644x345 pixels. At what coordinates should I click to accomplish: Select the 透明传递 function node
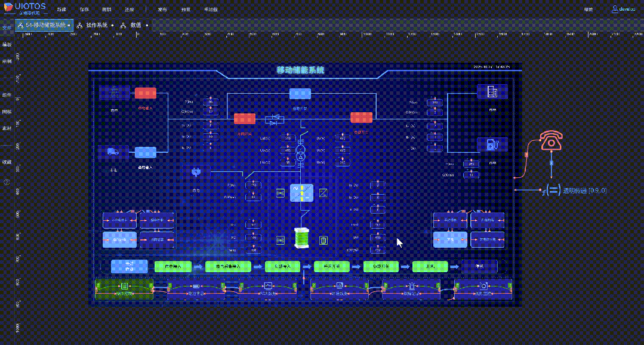[x=574, y=190]
